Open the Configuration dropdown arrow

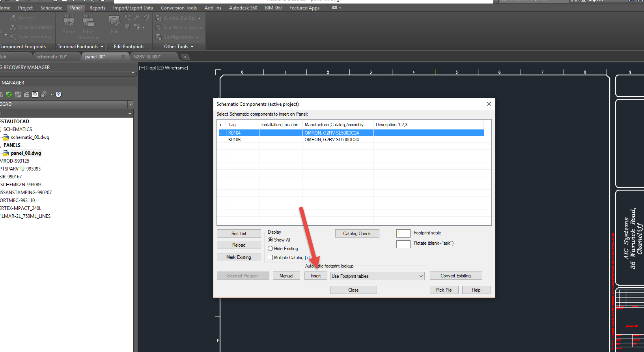click(x=197, y=37)
